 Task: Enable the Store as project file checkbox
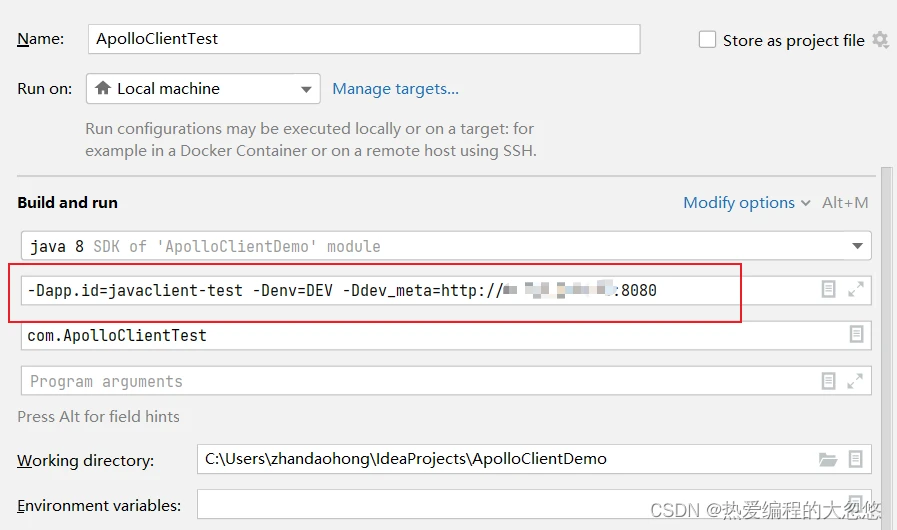(x=707, y=40)
